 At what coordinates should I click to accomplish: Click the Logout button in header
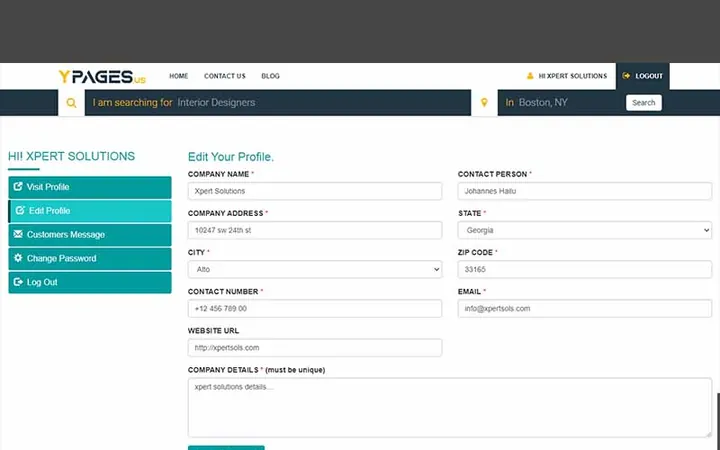[642, 76]
